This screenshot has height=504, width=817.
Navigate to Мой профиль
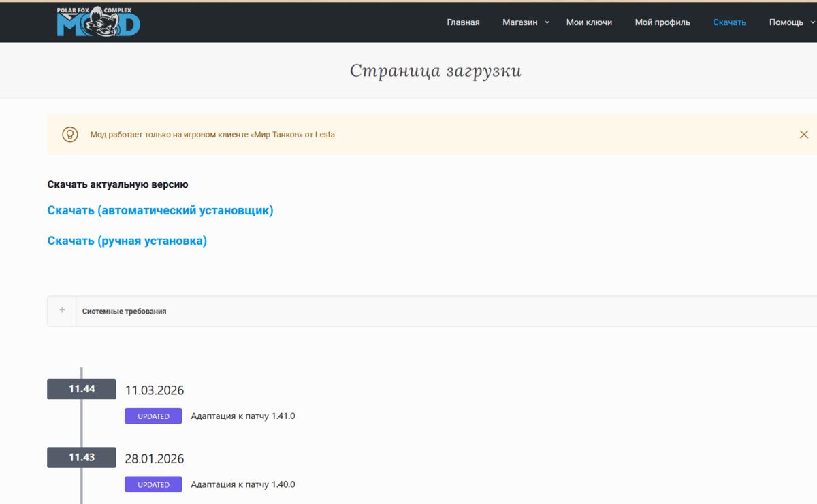[x=662, y=22]
